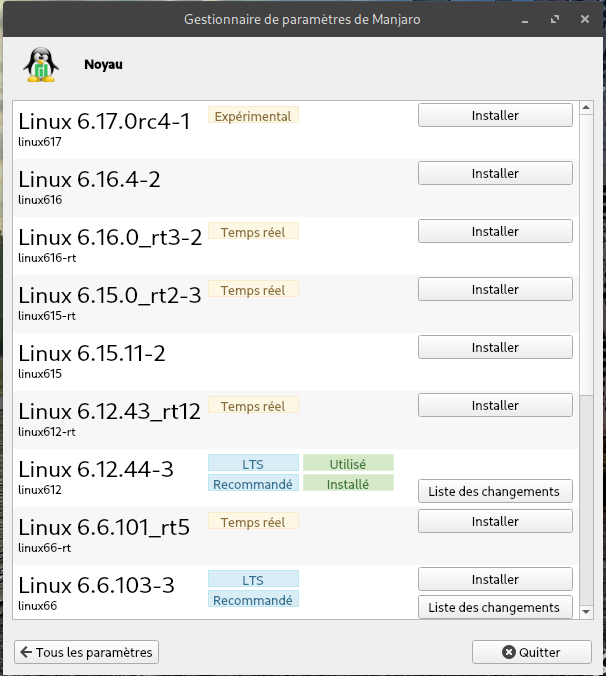The image size is (606, 676).
Task: Click the linux617 package name
Action: click(x=40, y=142)
